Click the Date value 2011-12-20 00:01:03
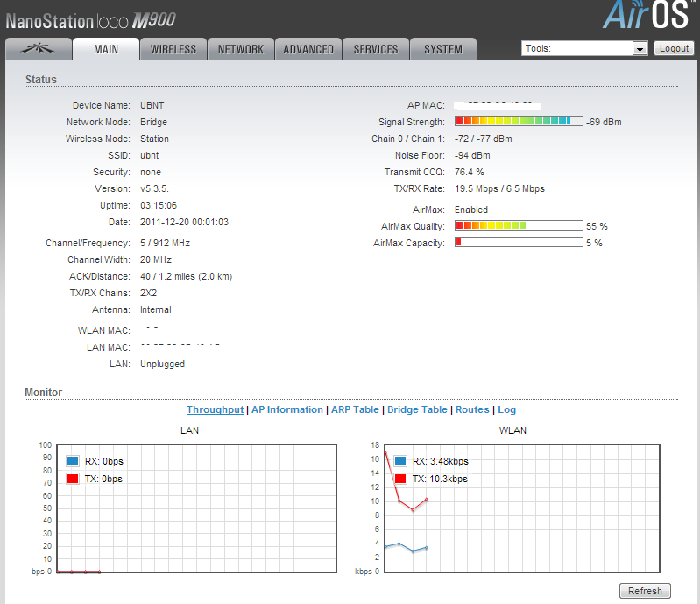The image size is (700, 604). pyautogui.click(x=184, y=222)
